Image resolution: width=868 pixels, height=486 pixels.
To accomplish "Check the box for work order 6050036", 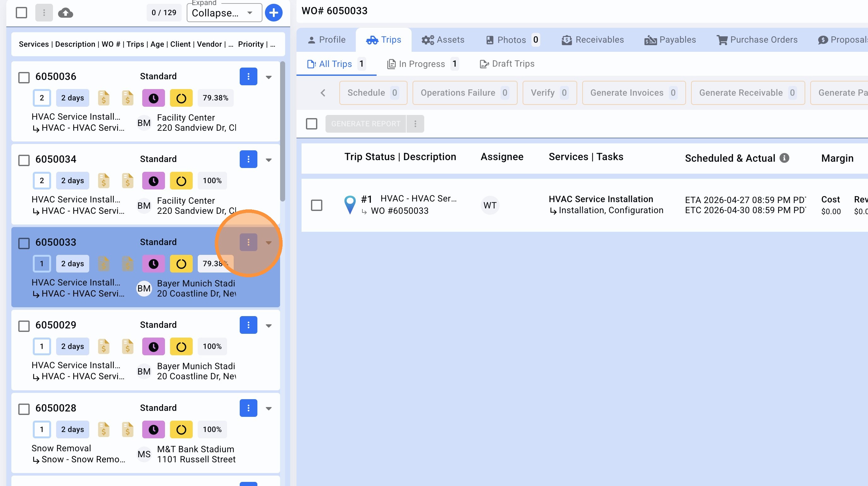I will pos(24,77).
